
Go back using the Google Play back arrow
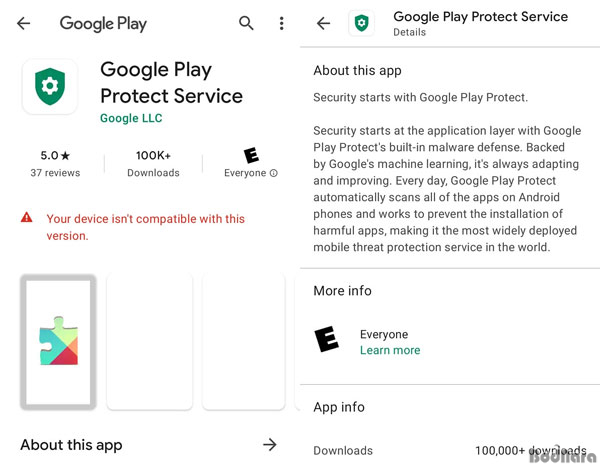pos(24,23)
